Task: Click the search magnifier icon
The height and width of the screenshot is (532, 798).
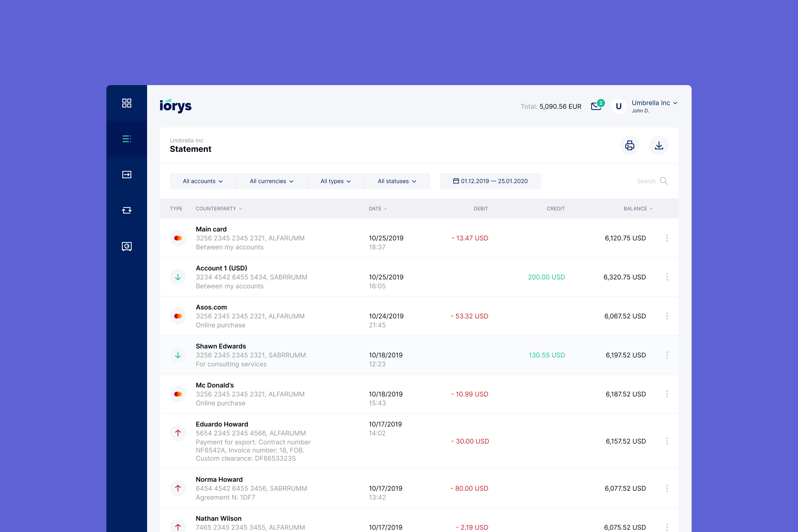Action: point(664,181)
